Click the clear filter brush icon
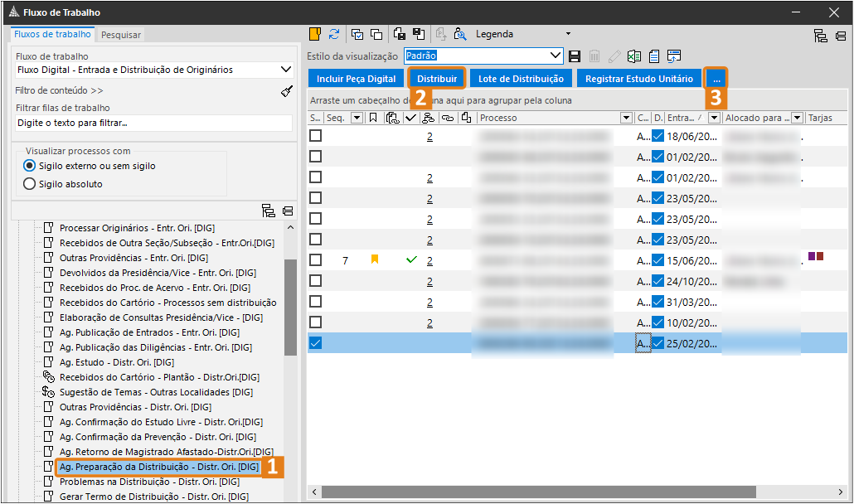This screenshot has width=854, height=504. coord(287,91)
